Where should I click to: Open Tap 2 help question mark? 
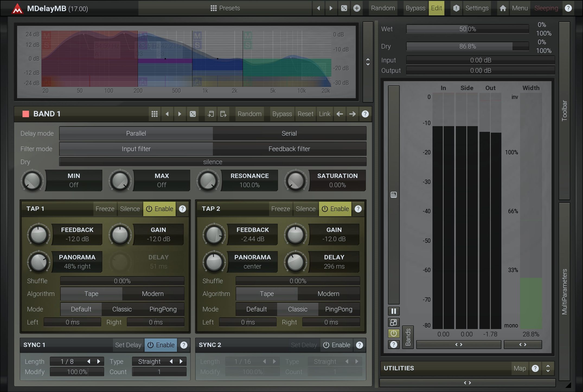(358, 209)
